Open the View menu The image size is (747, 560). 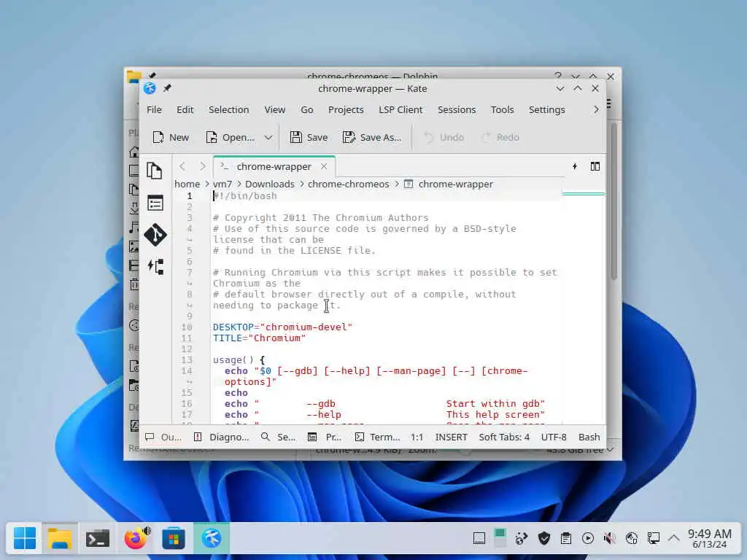[275, 110]
